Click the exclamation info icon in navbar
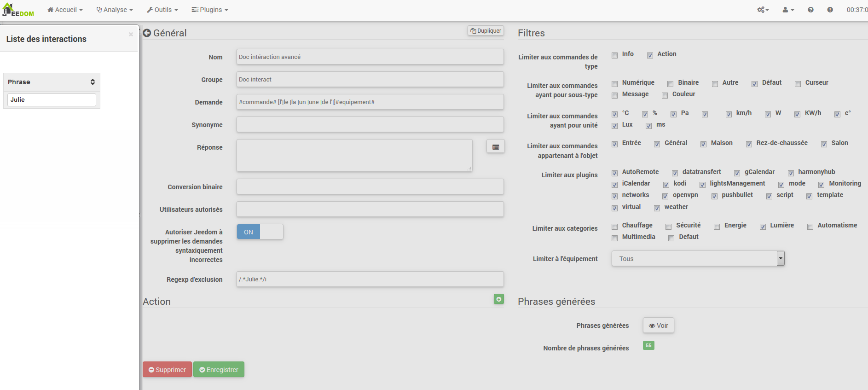This screenshot has height=390, width=868. click(830, 10)
